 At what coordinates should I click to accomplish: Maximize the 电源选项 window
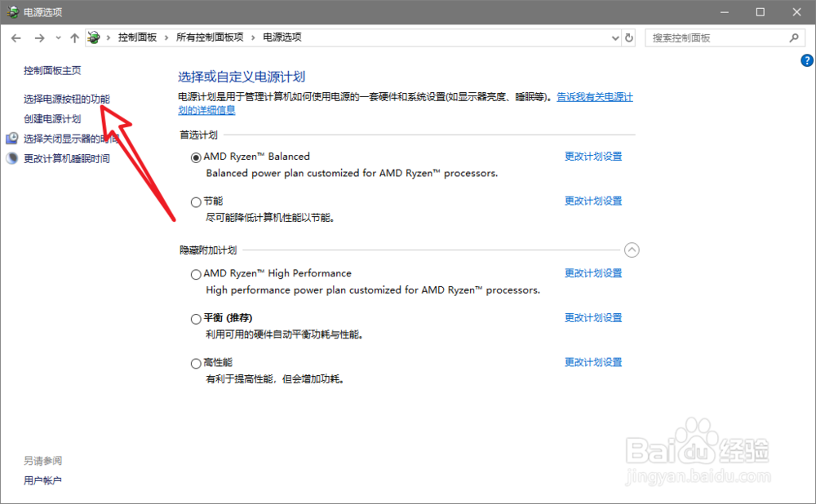(761, 12)
